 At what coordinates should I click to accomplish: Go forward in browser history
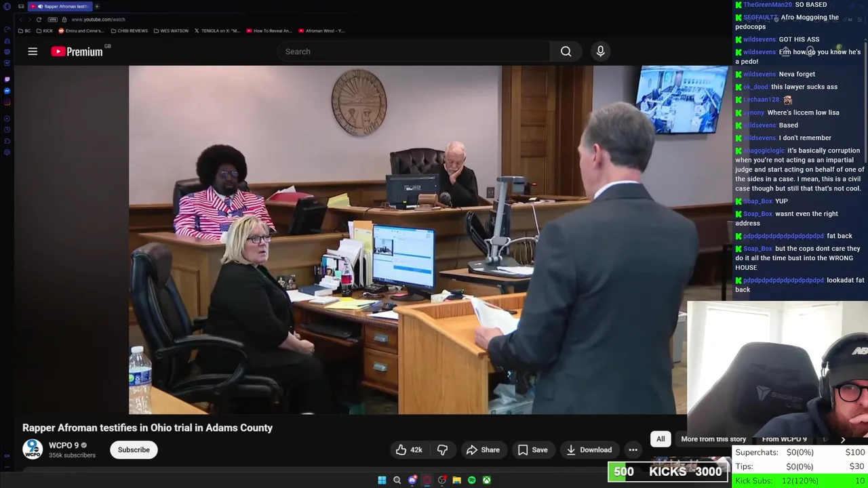[29, 20]
